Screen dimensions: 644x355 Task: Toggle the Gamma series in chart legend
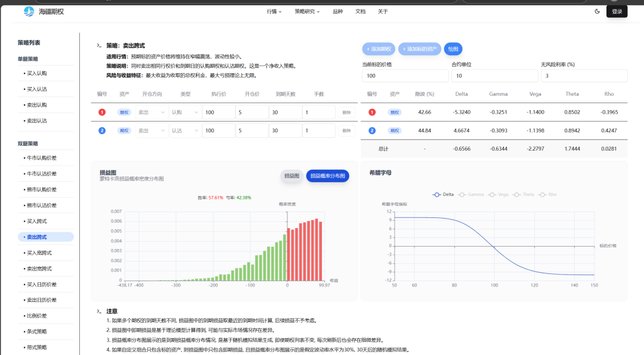pos(471,194)
